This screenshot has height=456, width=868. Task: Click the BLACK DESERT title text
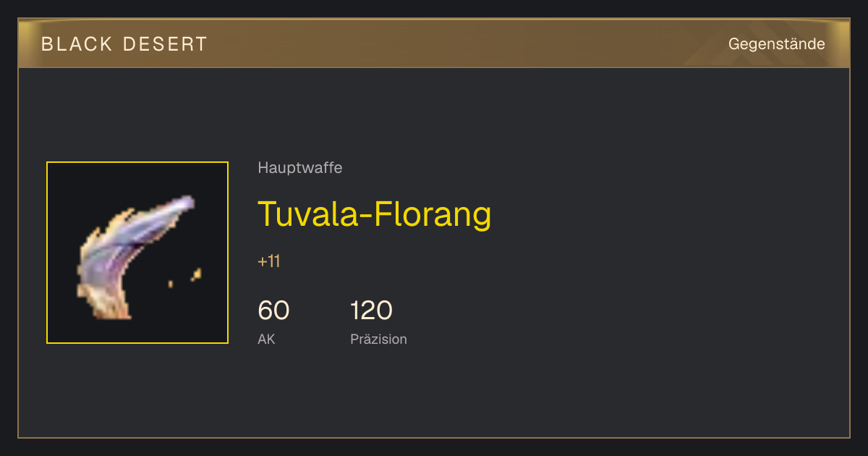click(124, 44)
